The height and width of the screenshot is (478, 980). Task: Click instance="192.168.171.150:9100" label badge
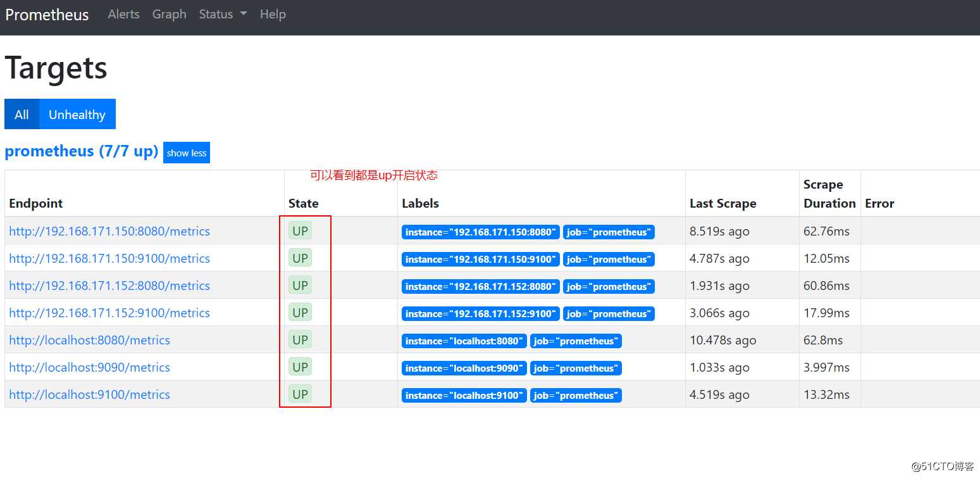pos(481,260)
